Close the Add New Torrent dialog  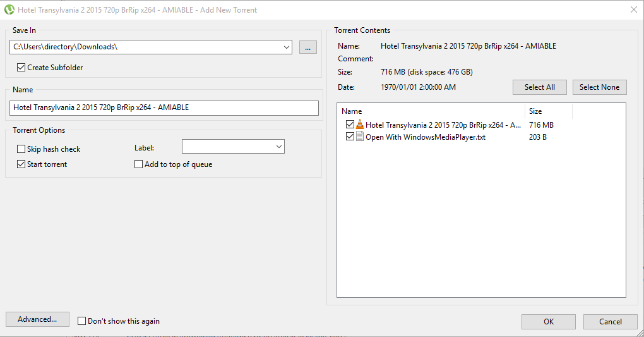[x=634, y=10]
